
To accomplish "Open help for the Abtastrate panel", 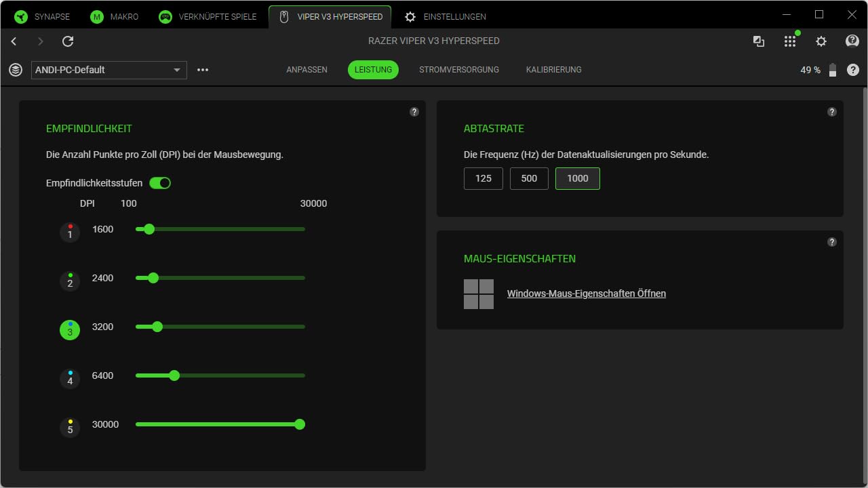I will point(832,112).
